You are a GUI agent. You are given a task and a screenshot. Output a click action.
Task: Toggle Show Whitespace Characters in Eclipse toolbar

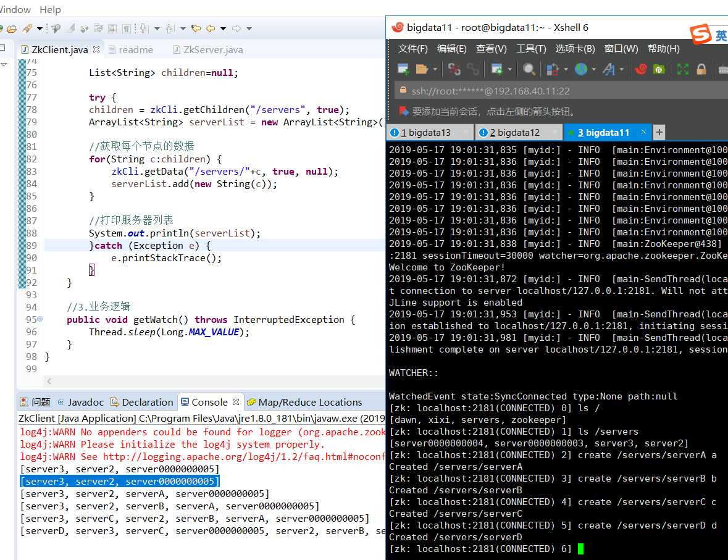tap(127, 29)
